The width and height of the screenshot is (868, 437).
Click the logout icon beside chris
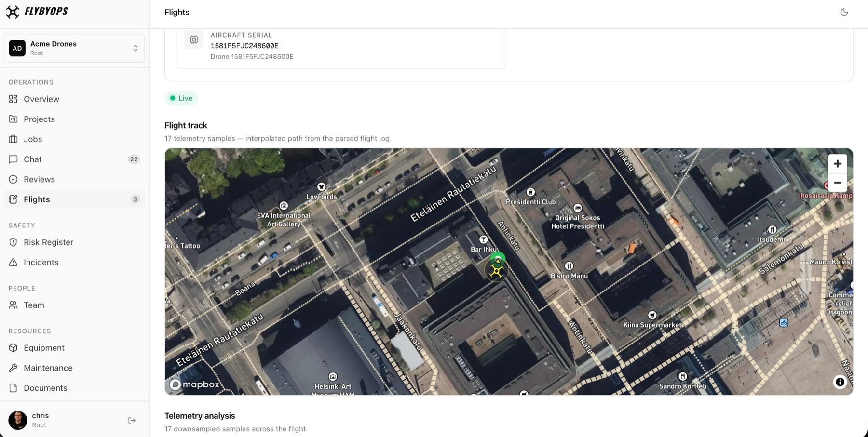(x=132, y=420)
